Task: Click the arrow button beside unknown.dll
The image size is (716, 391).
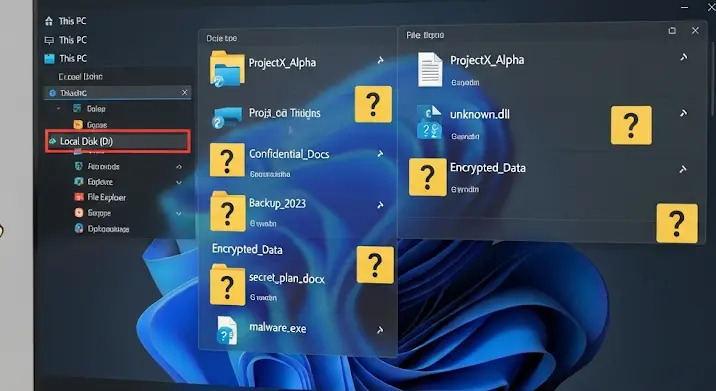Action: tap(683, 113)
